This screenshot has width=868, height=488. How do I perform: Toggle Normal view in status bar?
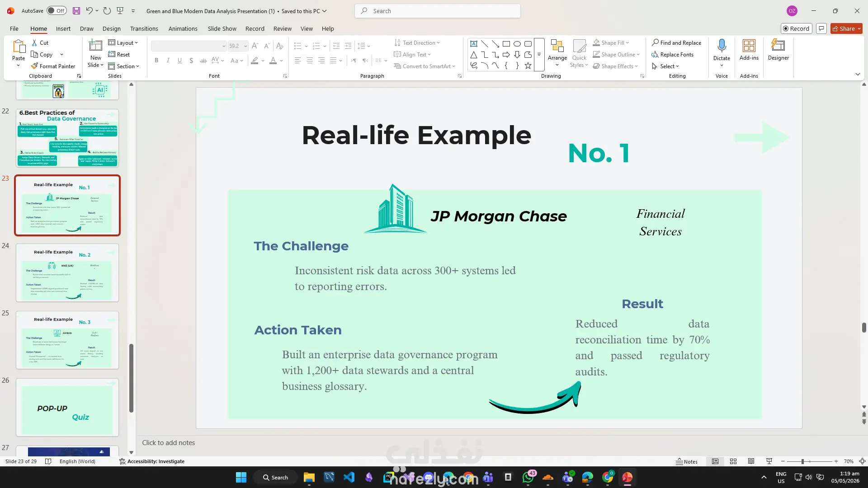click(x=715, y=461)
